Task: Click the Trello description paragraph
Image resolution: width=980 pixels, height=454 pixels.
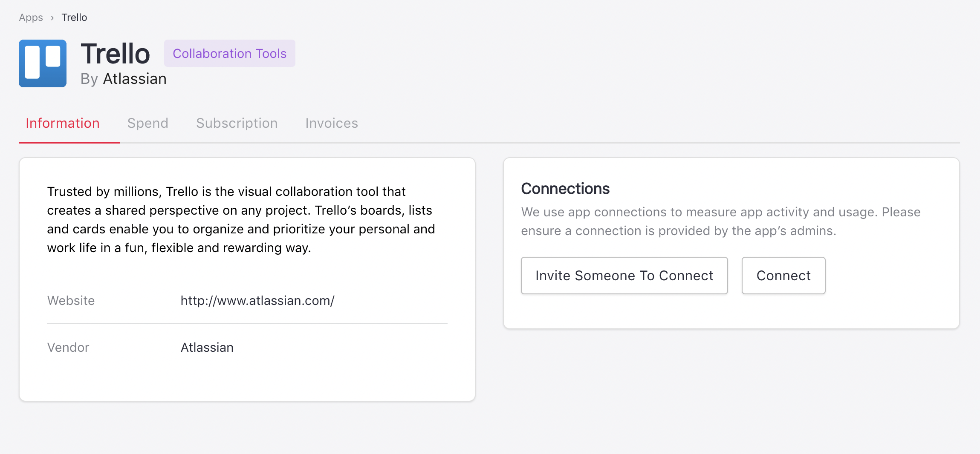Action: (241, 220)
